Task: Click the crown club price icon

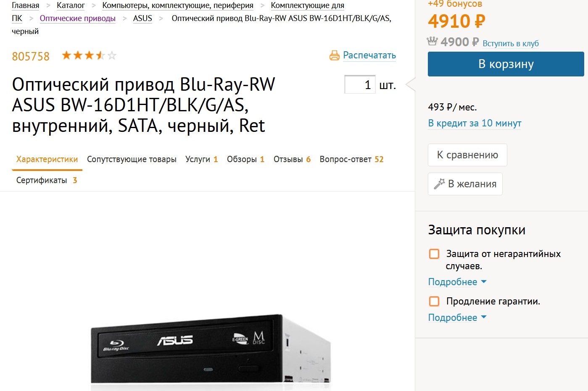Action: point(432,42)
